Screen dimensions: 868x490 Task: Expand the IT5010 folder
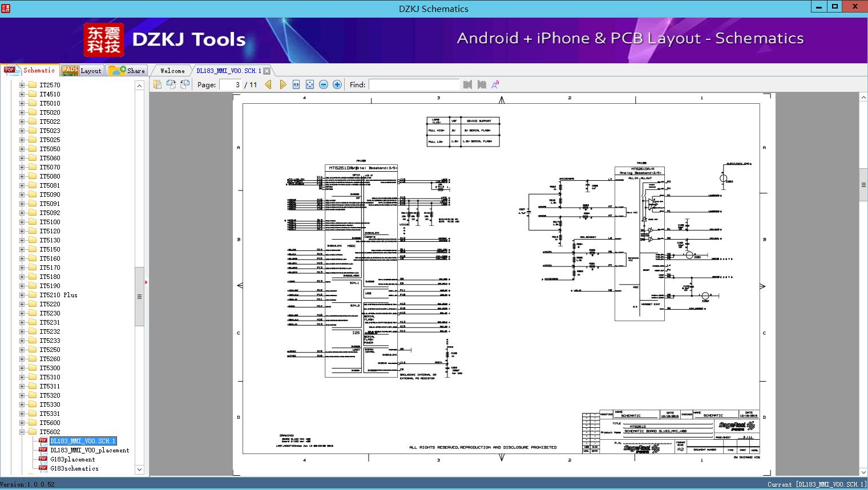pos(22,103)
